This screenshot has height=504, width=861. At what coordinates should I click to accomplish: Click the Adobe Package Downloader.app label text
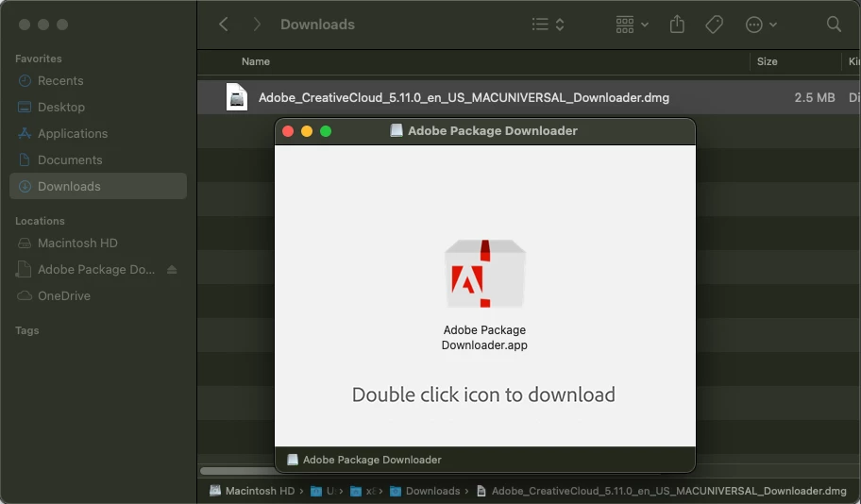pyautogui.click(x=485, y=337)
